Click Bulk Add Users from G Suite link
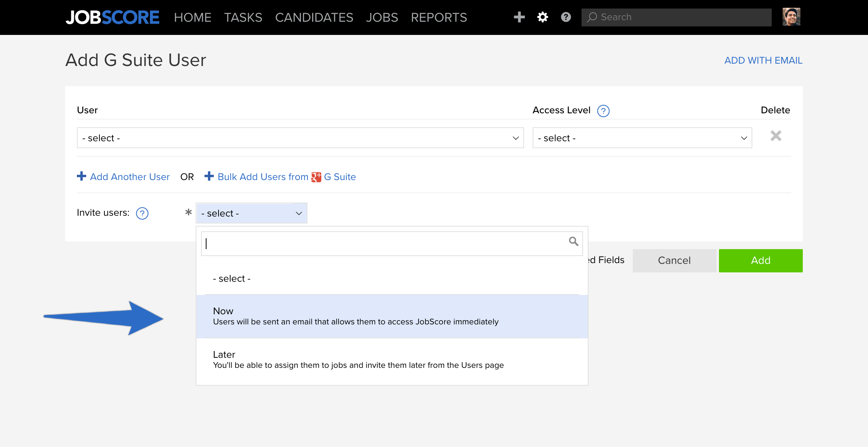Viewport: 868px width, 447px height. [x=286, y=177]
